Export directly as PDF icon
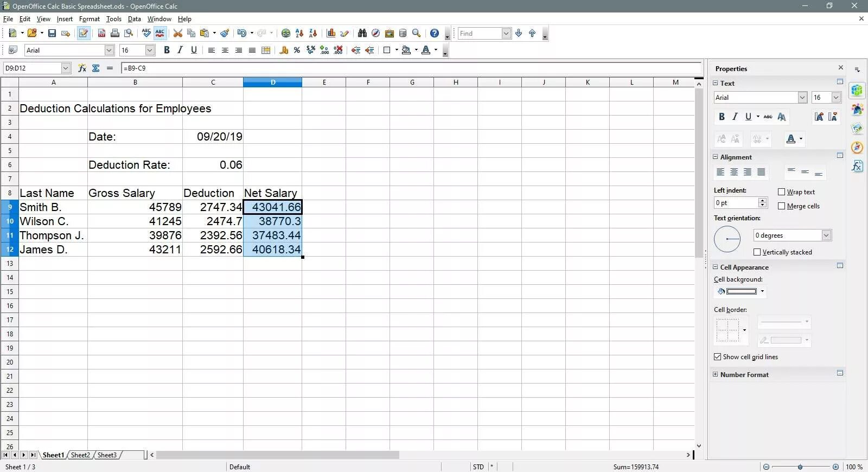Image resolution: width=868 pixels, height=472 pixels. tap(101, 33)
